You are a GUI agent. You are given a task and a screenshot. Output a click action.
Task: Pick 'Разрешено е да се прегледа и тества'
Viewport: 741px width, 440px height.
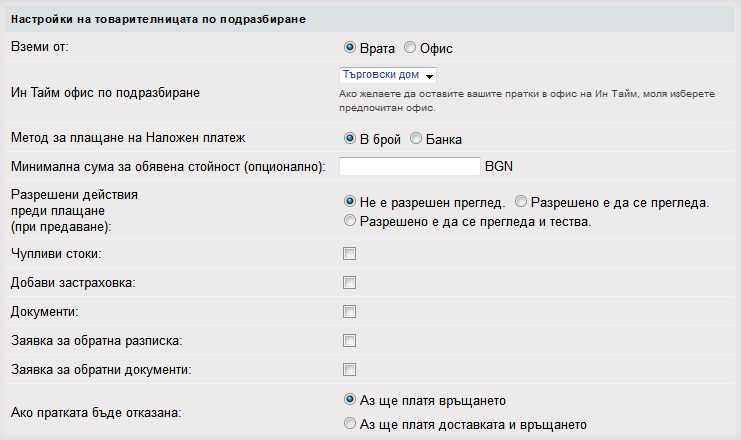click(350, 220)
